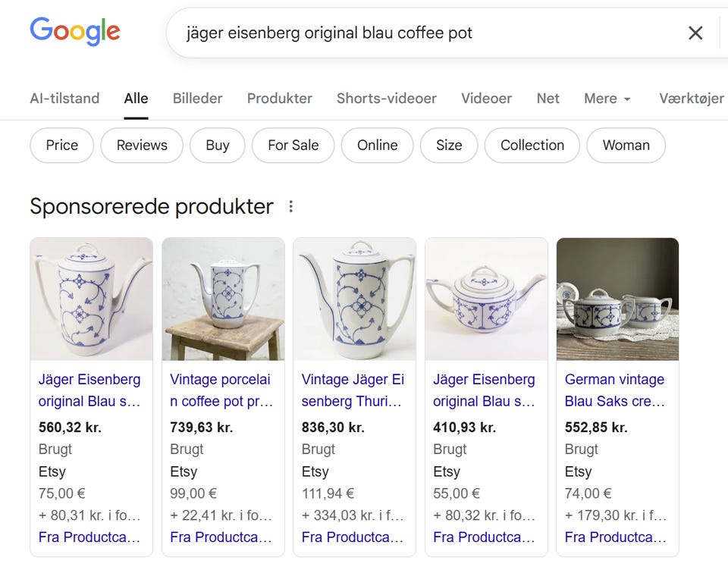Image resolution: width=728 pixels, height=570 pixels.
Task: Apply the Price filter chip
Action: (61, 146)
